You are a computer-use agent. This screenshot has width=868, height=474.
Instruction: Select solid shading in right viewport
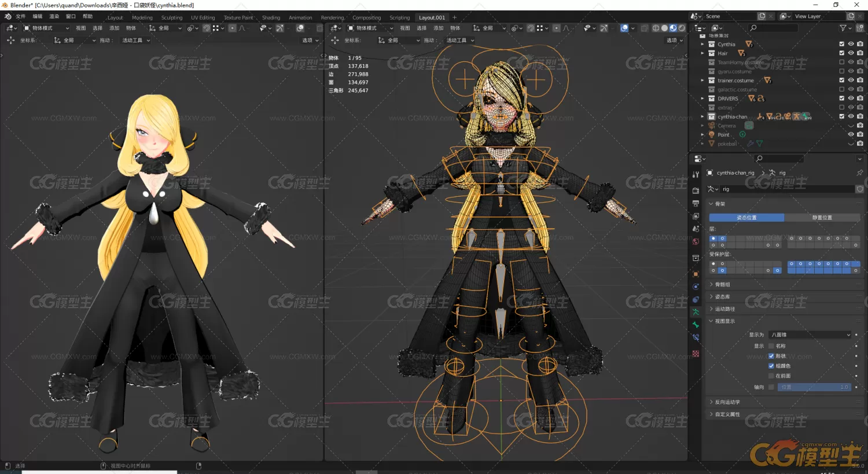(664, 28)
